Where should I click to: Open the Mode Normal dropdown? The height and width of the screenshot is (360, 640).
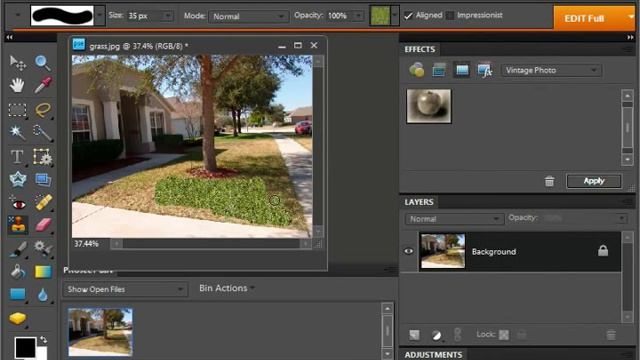(248, 16)
